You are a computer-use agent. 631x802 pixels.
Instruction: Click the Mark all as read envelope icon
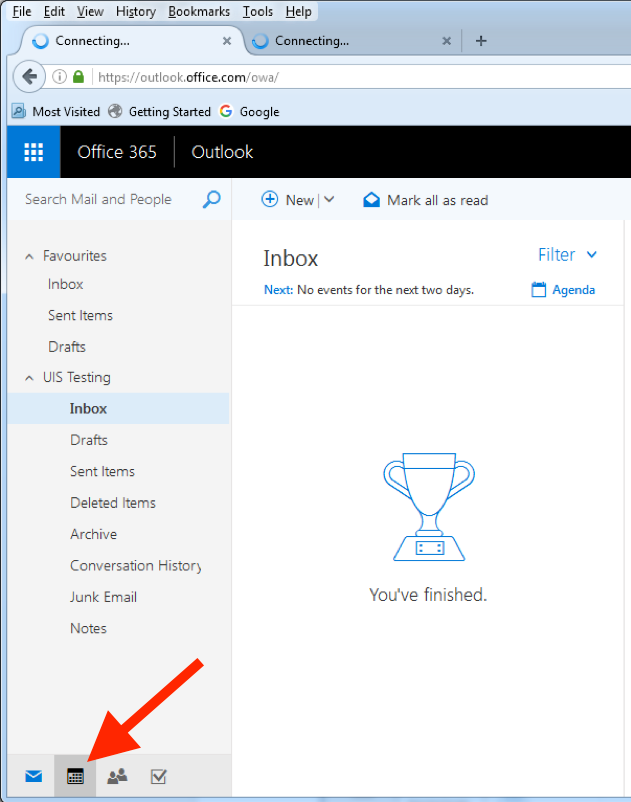372,199
